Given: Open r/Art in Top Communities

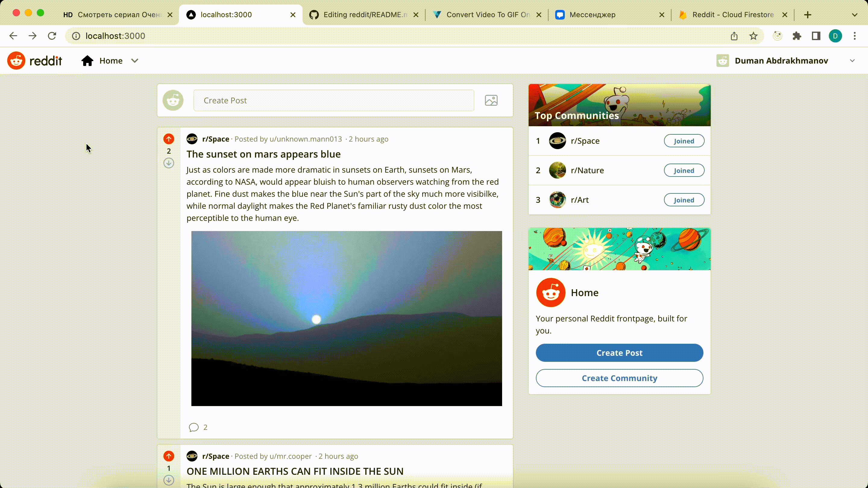Looking at the screenshot, I should [x=580, y=200].
